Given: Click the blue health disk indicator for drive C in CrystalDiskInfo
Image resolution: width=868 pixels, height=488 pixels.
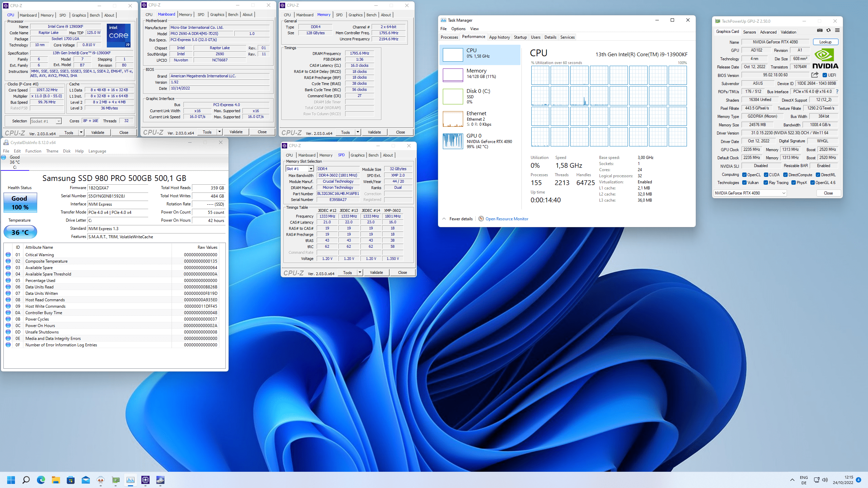Looking at the screenshot, I should click(x=4, y=157).
